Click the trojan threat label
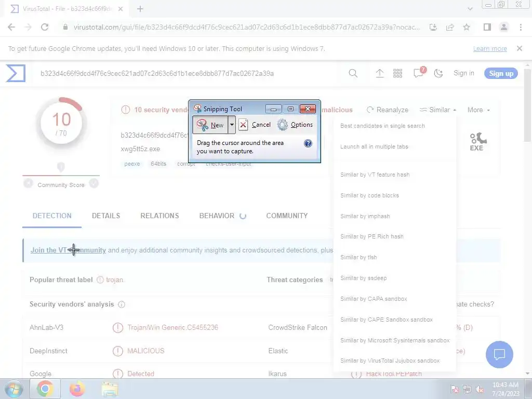This screenshot has width=532, height=399. (x=114, y=280)
